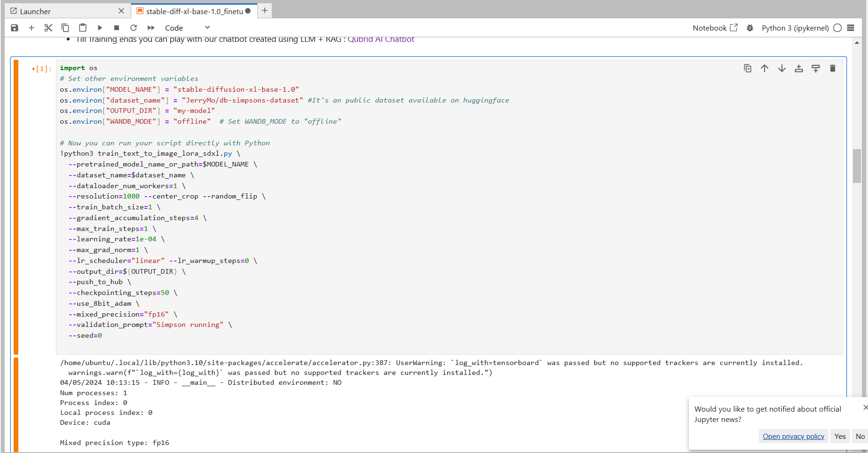Open the Code cell type dropdown
The image size is (868, 453).
click(187, 28)
